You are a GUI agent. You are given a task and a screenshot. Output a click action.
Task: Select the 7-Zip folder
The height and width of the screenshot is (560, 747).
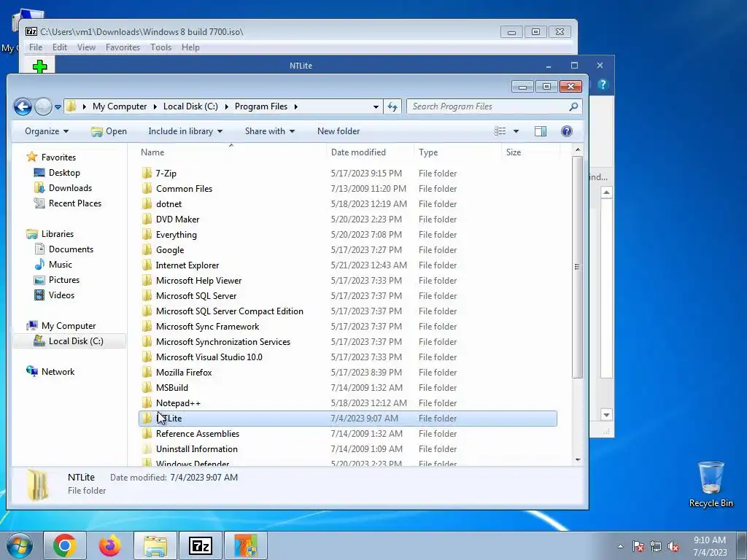point(166,174)
